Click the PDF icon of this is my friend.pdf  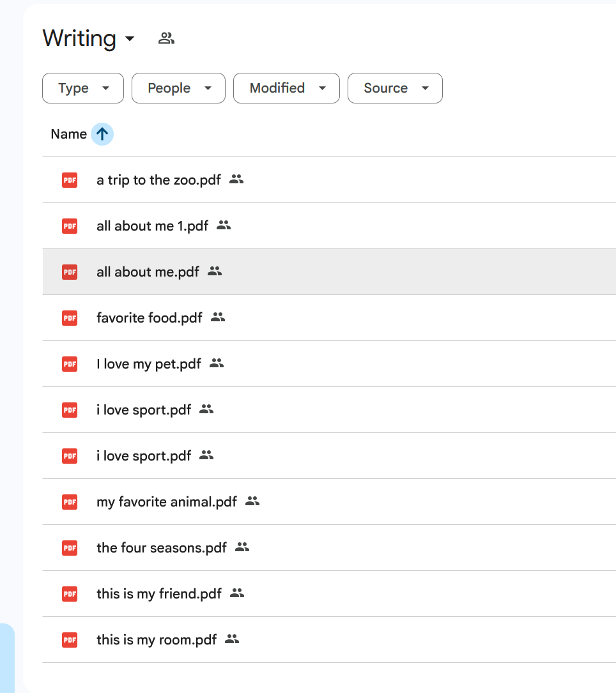tap(70, 594)
